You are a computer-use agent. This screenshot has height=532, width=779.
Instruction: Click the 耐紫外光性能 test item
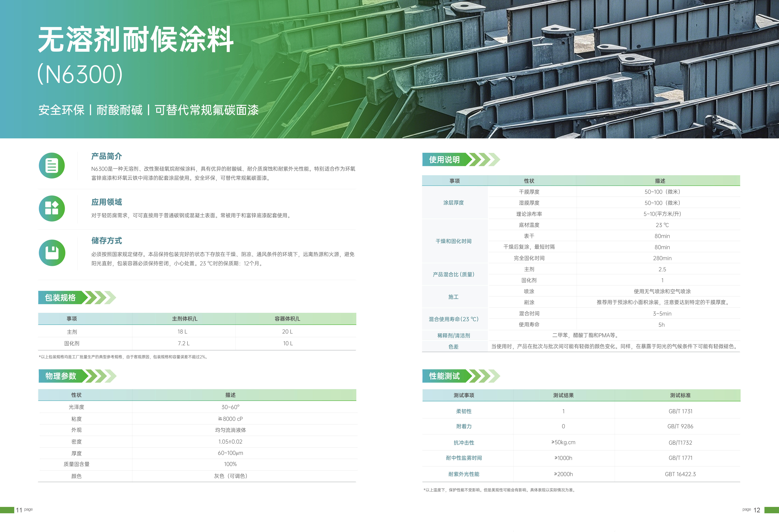pyautogui.click(x=464, y=474)
